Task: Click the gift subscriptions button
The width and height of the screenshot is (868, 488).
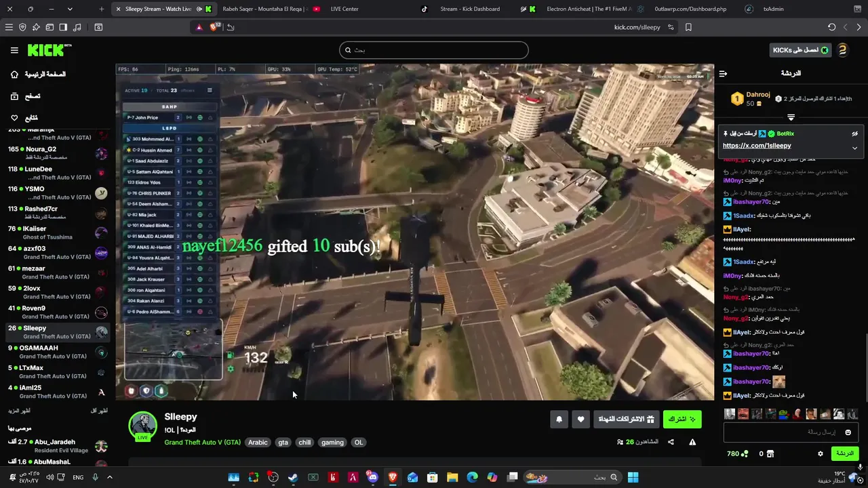Action: point(626,420)
